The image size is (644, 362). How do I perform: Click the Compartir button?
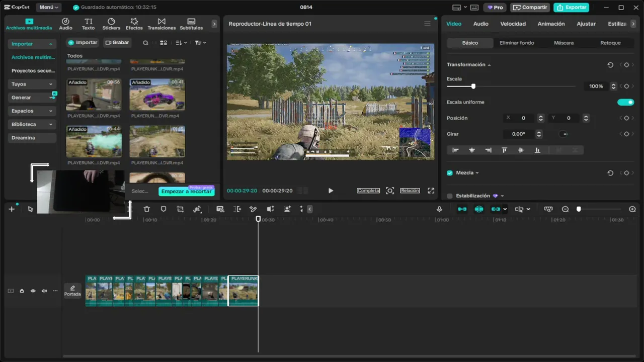click(530, 8)
